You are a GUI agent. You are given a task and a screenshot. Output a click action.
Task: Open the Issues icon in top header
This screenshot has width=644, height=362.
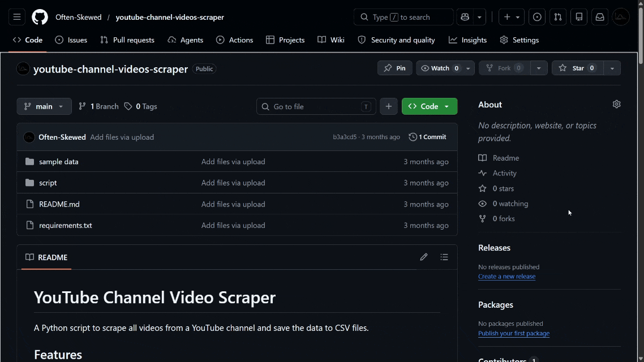(x=537, y=17)
